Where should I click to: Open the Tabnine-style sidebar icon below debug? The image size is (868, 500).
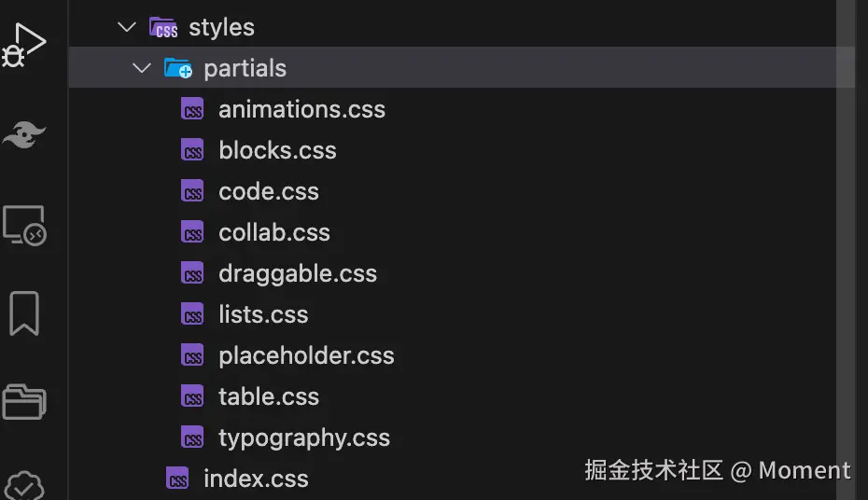pyautogui.click(x=25, y=136)
